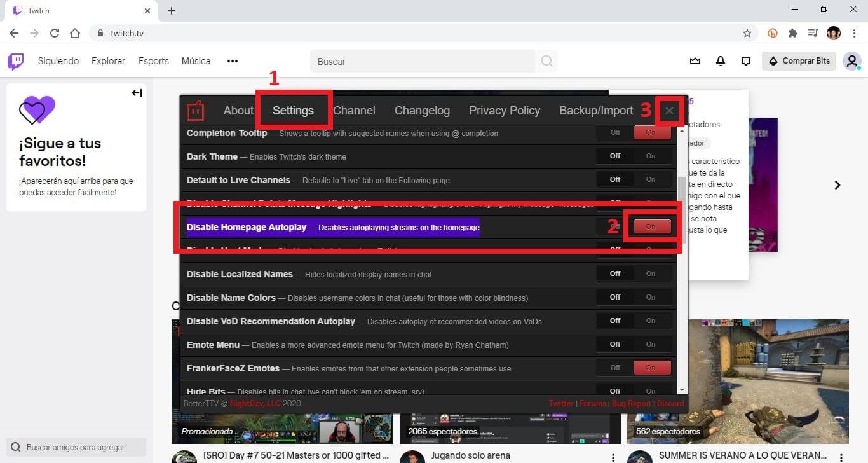Turn Completion Tooltip off
The image size is (868, 463).
tap(615, 132)
